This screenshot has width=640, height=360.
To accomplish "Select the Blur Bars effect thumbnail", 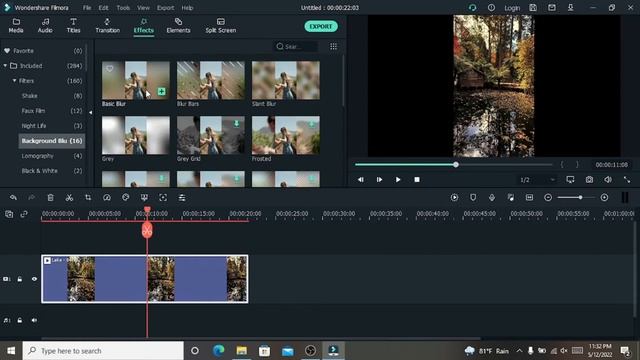I will pos(211,80).
